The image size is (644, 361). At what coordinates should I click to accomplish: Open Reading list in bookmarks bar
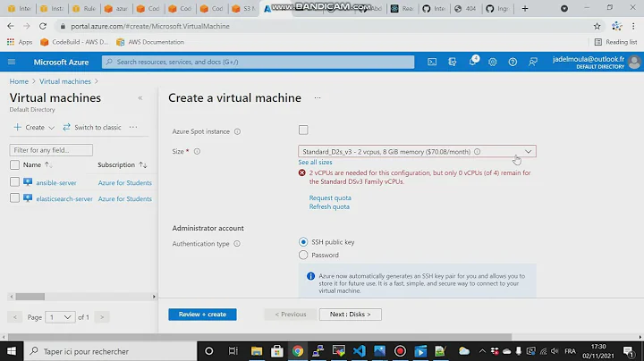tap(615, 42)
